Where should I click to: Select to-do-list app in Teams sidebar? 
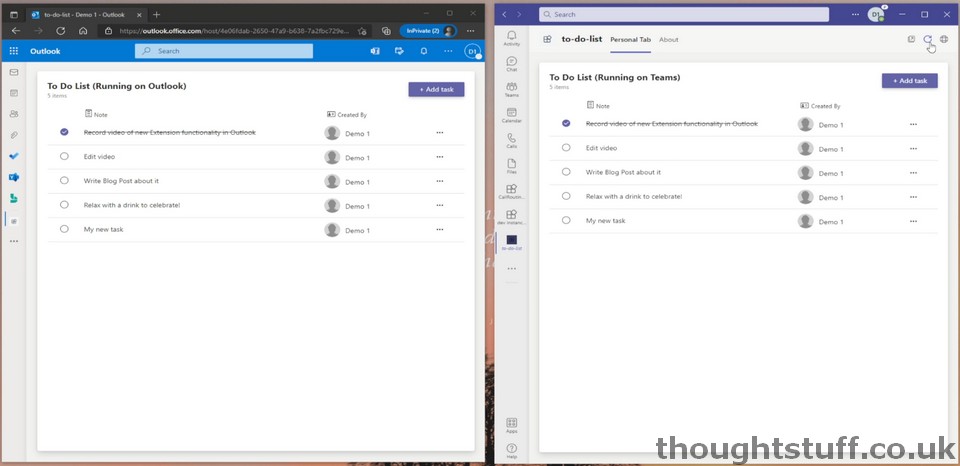(512, 242)
